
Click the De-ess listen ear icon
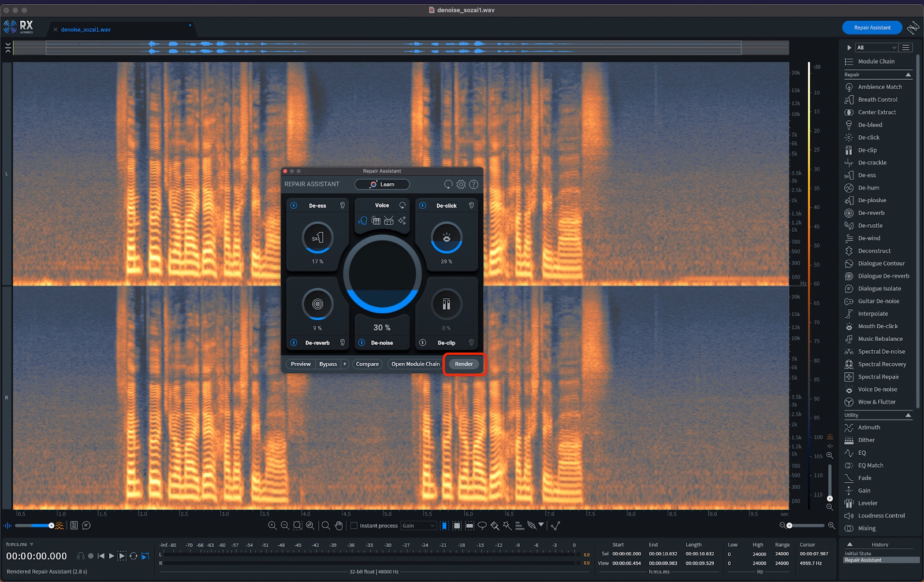[x=342, y=206]
